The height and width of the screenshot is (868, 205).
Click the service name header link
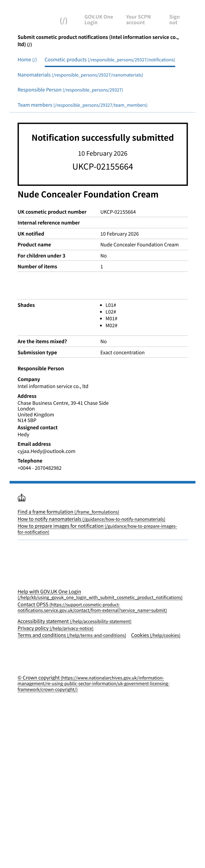pos(98,40)
